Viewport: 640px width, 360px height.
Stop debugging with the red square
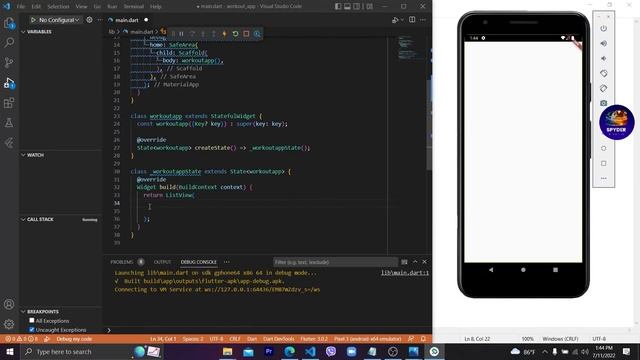click(246, 34)
